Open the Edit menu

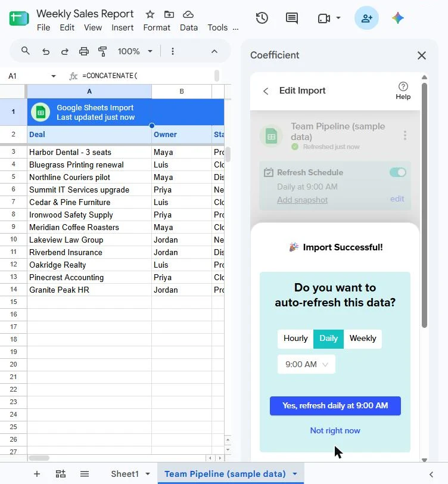coord(67,28)
